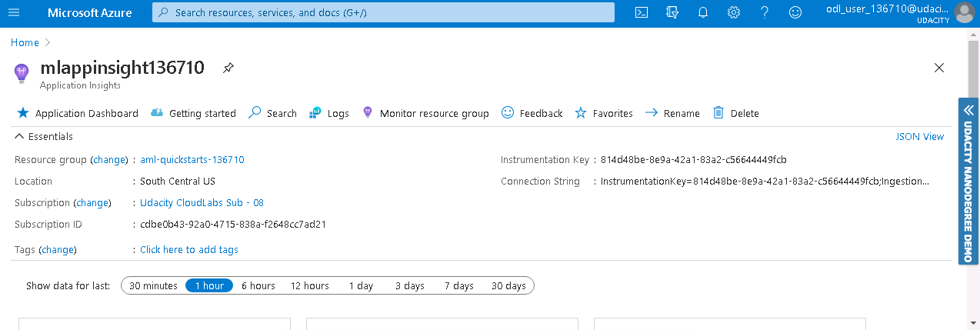Click the South Central US location value
The image size is (980, 330).
click(178, 182)
